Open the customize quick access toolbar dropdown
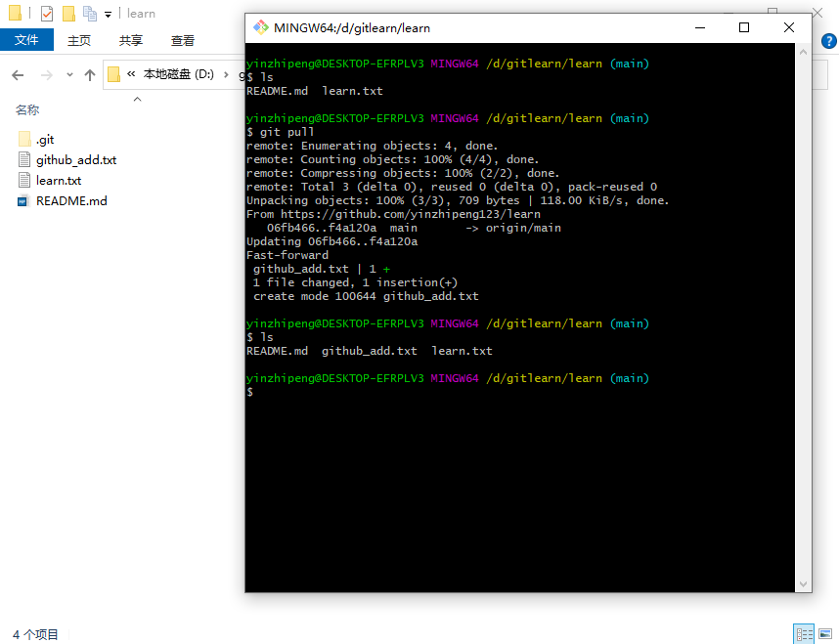Screen dimensions: 839x644 (108, 15)
